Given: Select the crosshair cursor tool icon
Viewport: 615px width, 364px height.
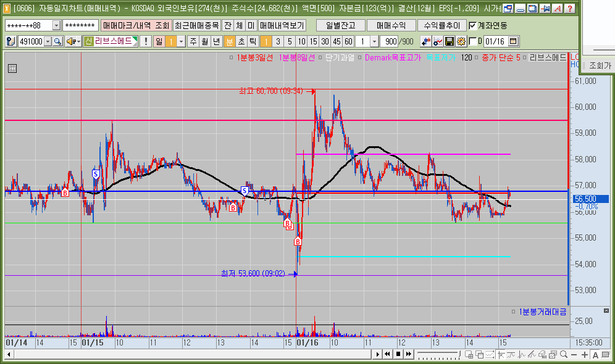Looking at the screenshot, I should 501,354.
